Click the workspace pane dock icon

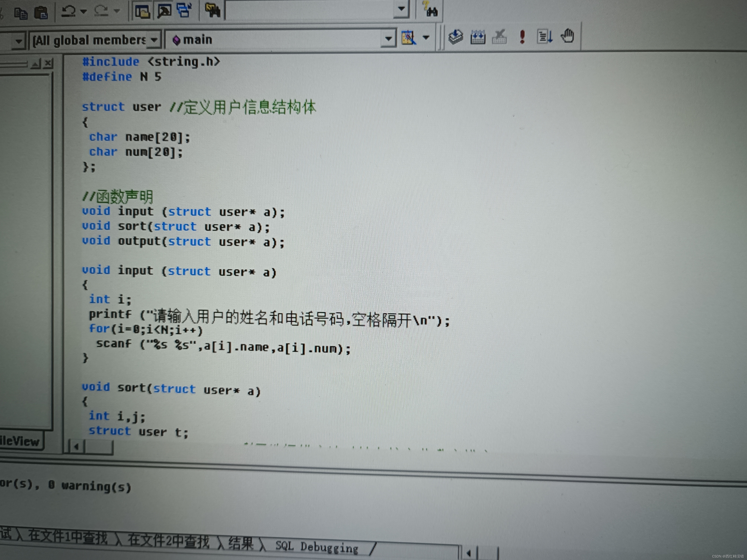click(36, 64)
